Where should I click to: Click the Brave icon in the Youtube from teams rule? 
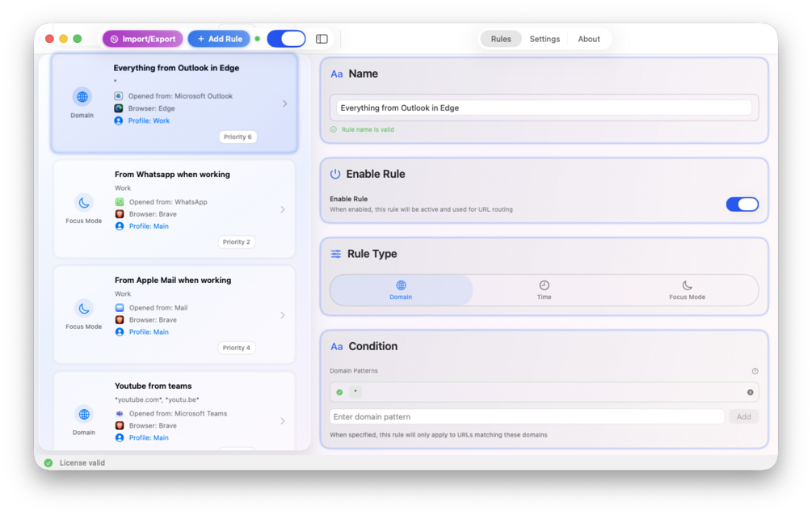click(120, 425)
